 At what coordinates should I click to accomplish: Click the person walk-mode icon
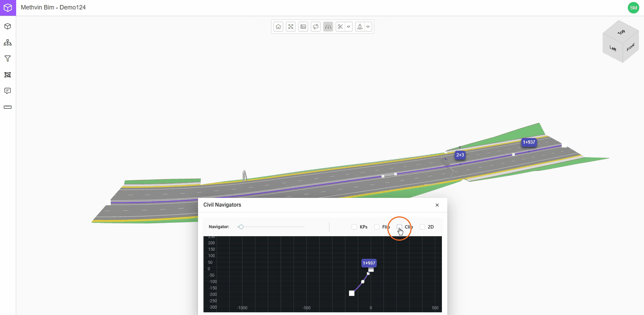click(x=360, y=27)
